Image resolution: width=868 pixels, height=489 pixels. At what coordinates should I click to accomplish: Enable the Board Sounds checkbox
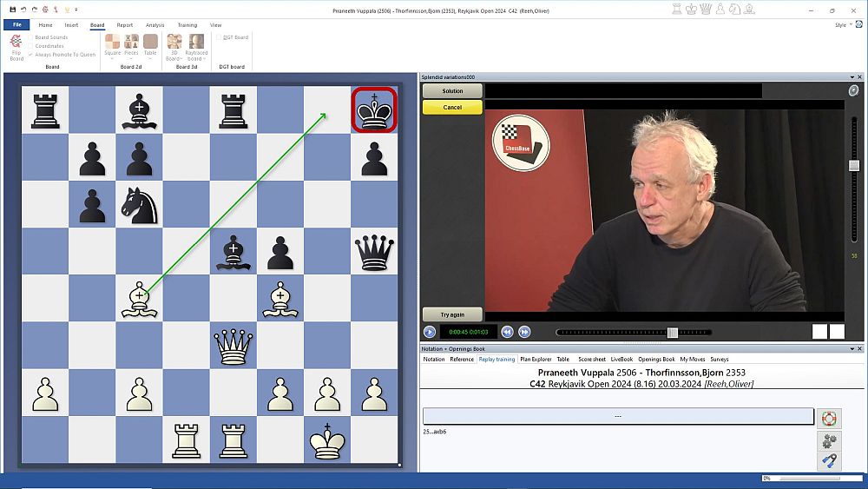coord(30,37)
